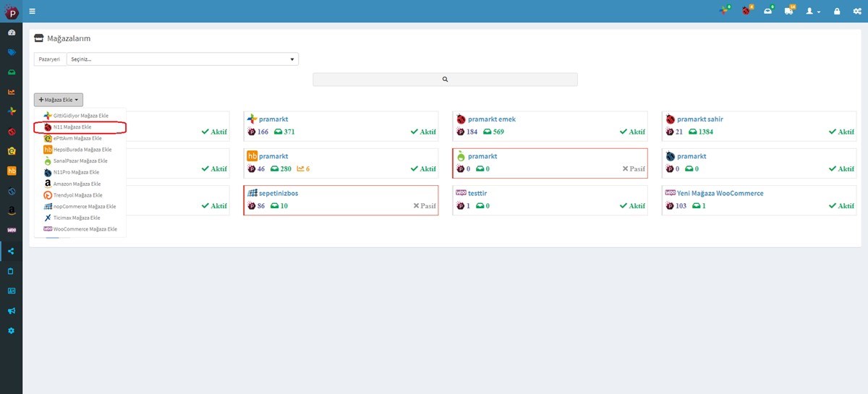
Task: Click the lock icon in top bar
Action: point(837,11)
